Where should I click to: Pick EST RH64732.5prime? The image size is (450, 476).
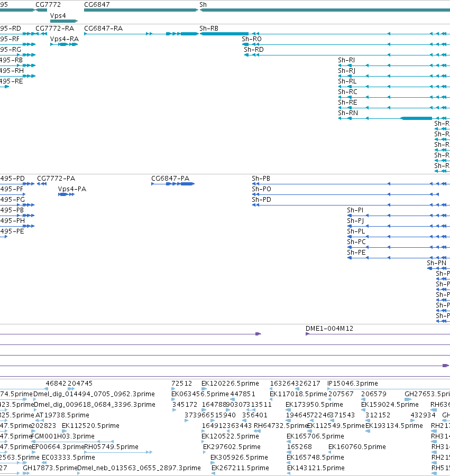pos(281,426)
